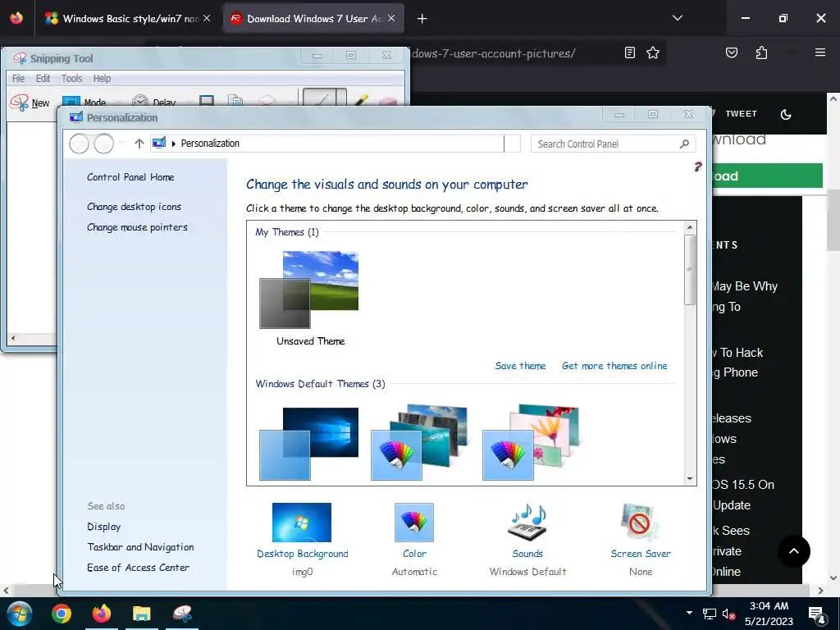Click Save to Pocket icon

point(732,52)
